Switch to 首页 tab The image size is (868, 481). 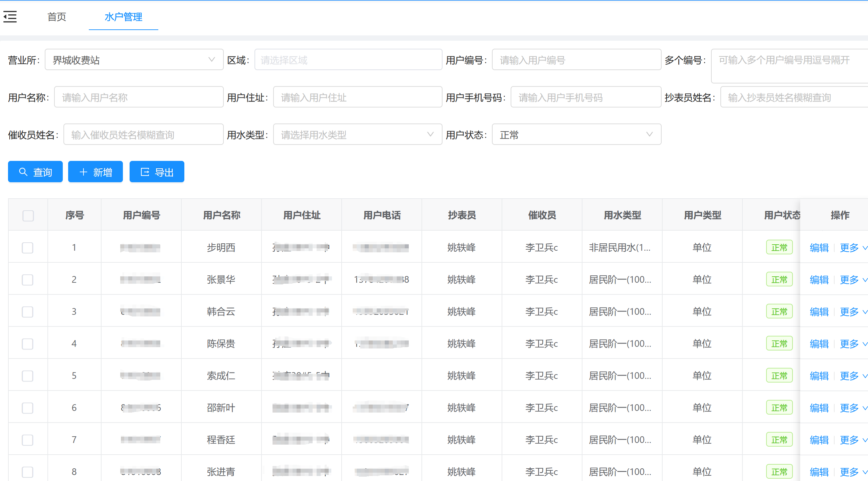click(x=57, y=16)
